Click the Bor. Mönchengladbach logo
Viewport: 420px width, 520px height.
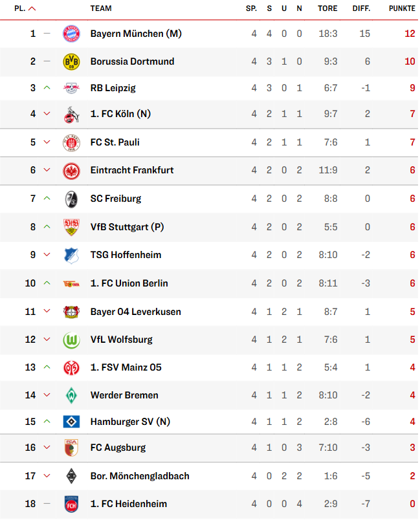click(71, 476)
